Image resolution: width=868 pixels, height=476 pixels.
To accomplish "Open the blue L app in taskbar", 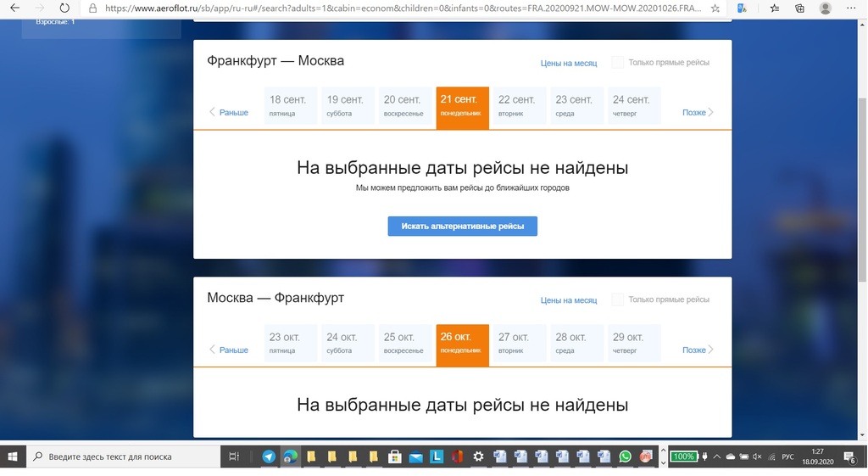I will pyautogui.click(x=437, y=456).
